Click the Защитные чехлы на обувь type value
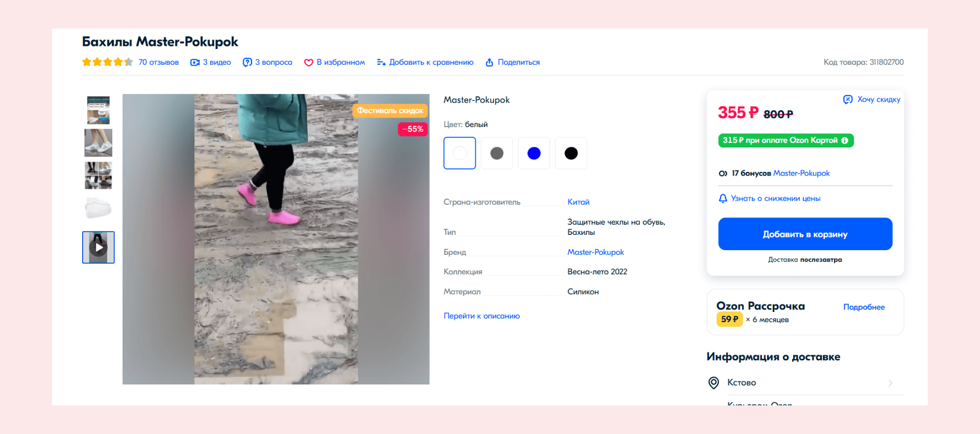The width and height of the screenshot is (980, 434). click(x=616, y=227)
